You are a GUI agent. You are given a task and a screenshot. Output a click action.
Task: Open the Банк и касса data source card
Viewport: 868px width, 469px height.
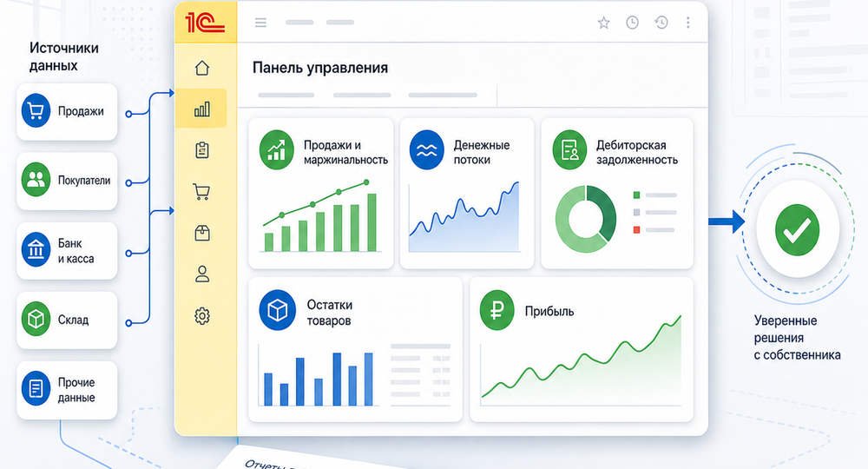(67, 250)
